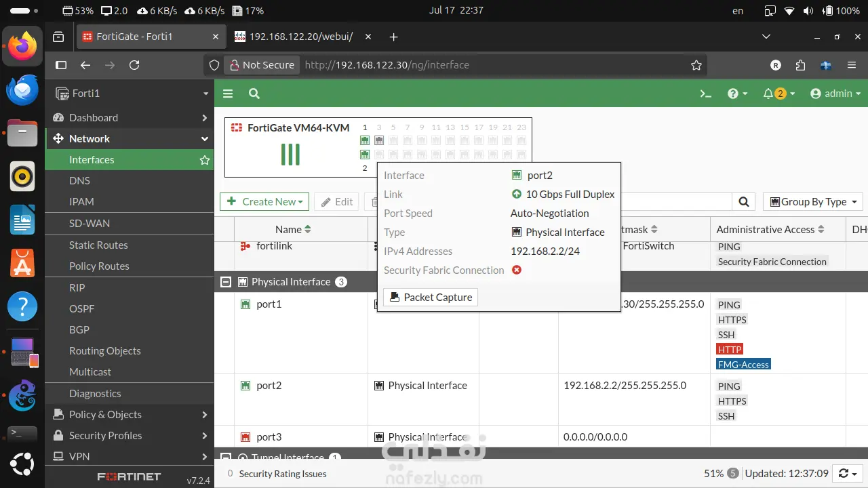Sort by Administrative Access column
The height and width of the screenshot is (488, 868).
pos(770,230)
